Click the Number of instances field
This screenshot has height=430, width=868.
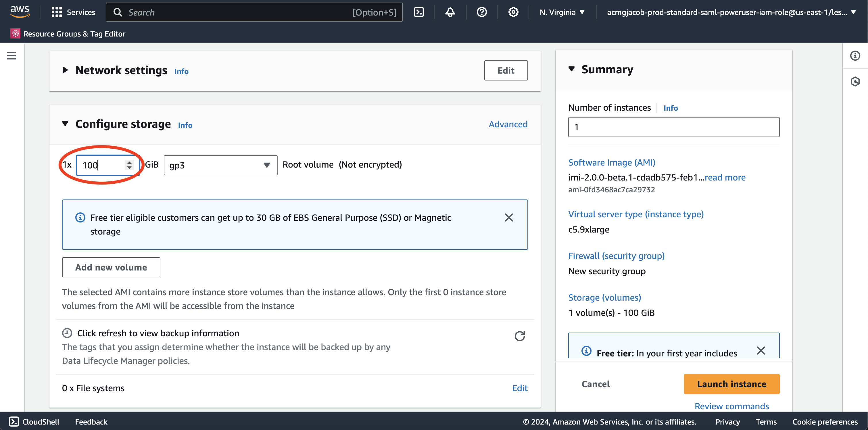[x=674, y=127]
